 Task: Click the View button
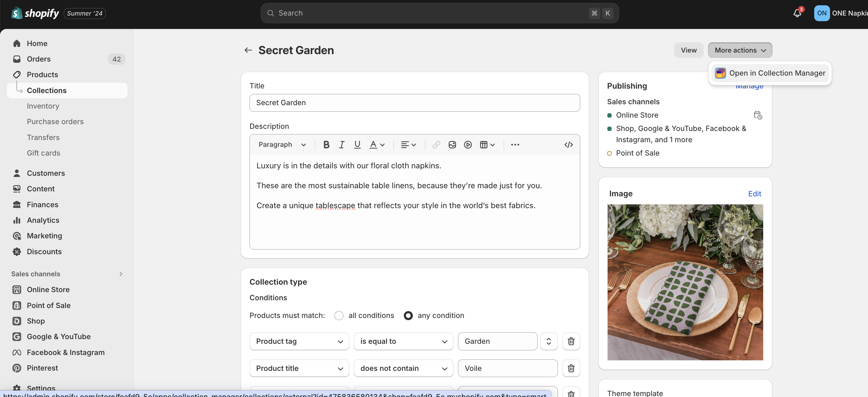(x=688, y=50)
